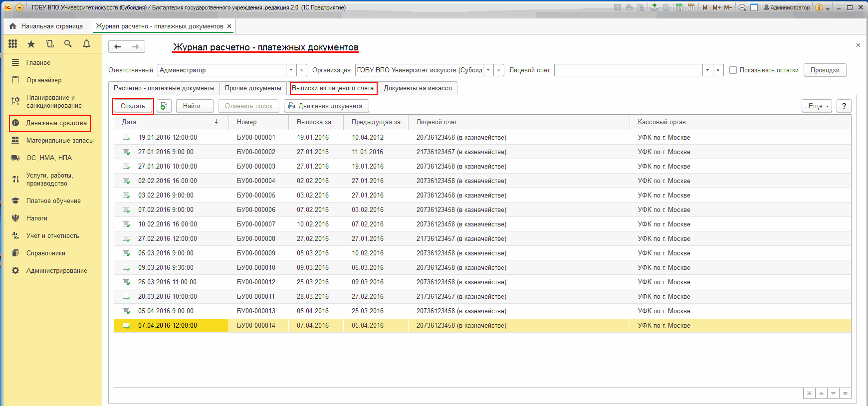Clear the Лицевой счет field

coord(718,70)
